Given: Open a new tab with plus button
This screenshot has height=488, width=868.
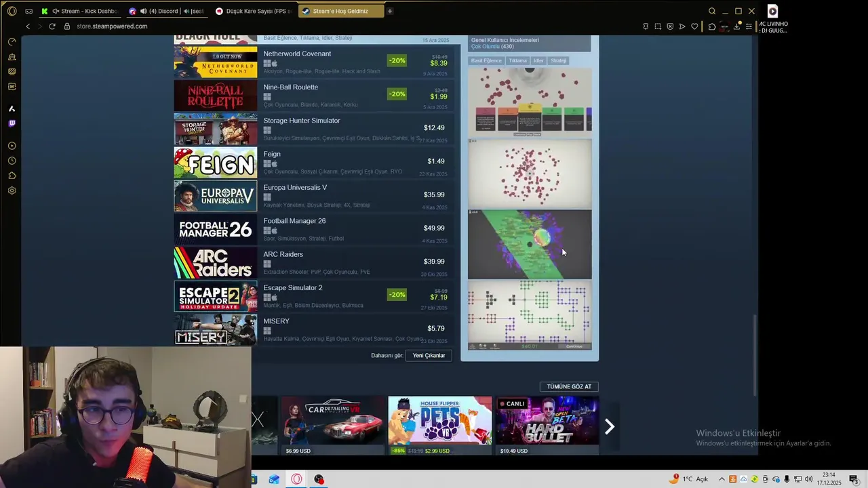Looking at the screenshot, I should pyautogui.click(x=390, y=11).
